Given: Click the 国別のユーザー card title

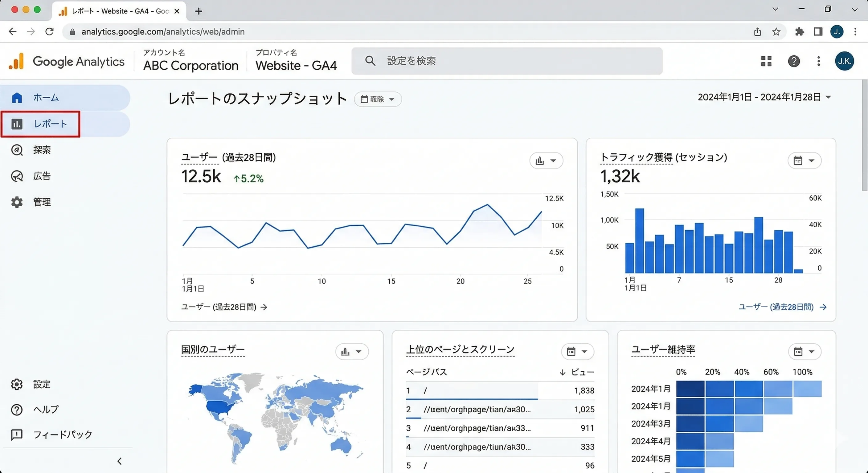Looking at the screenshot, I should coord(213,350).
